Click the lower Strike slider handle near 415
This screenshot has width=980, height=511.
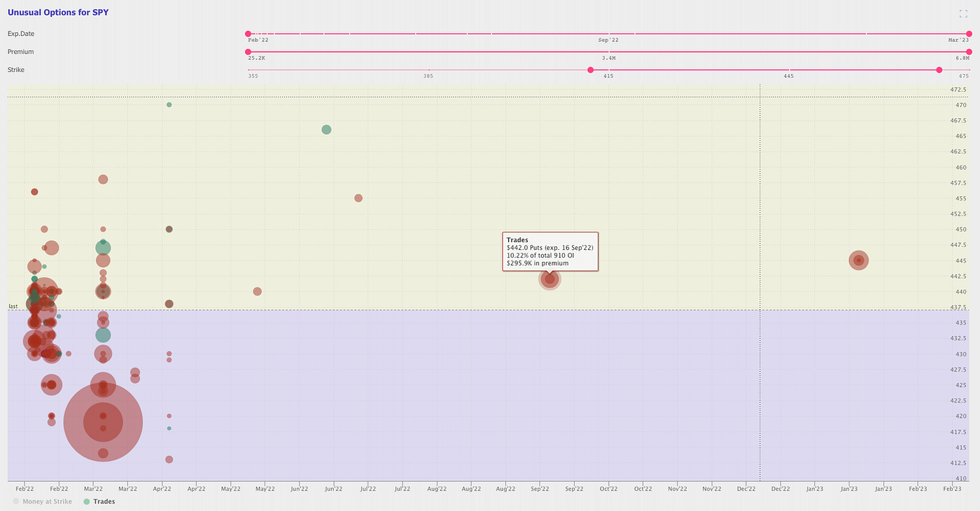coord(591,70)
